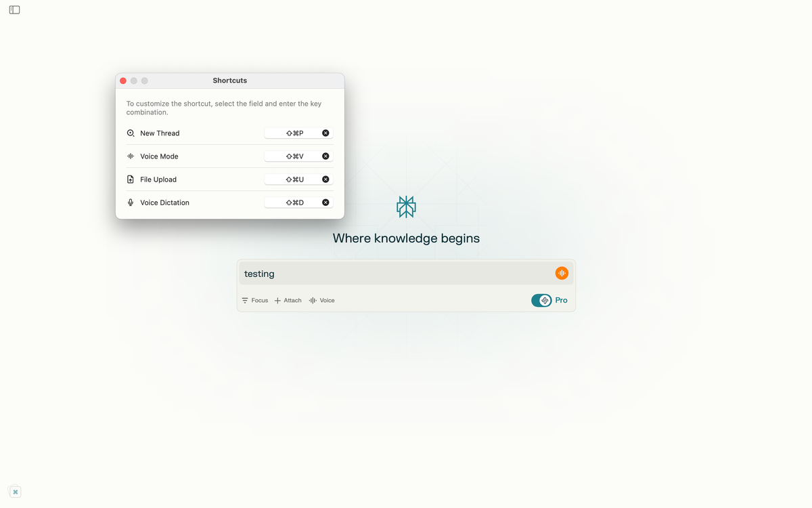Click the Pro label next to the switch
812x508 pixels.
[x=561, y=300]
